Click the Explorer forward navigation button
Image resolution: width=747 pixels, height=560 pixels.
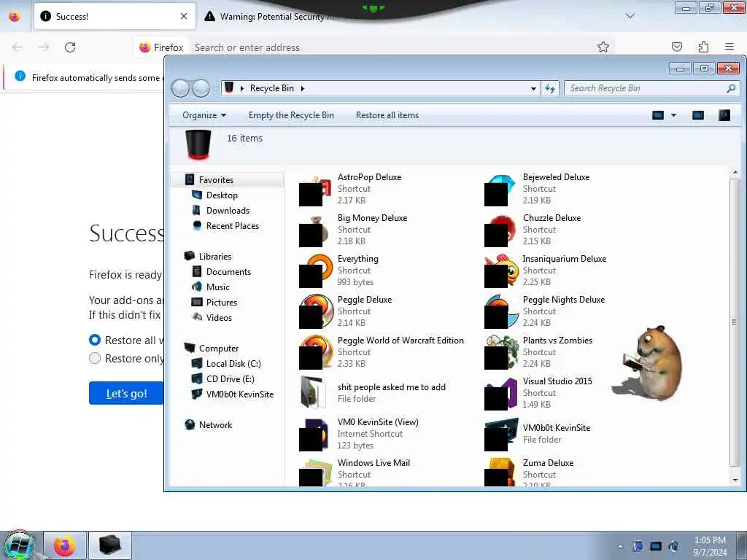click(x=201, y=88)
